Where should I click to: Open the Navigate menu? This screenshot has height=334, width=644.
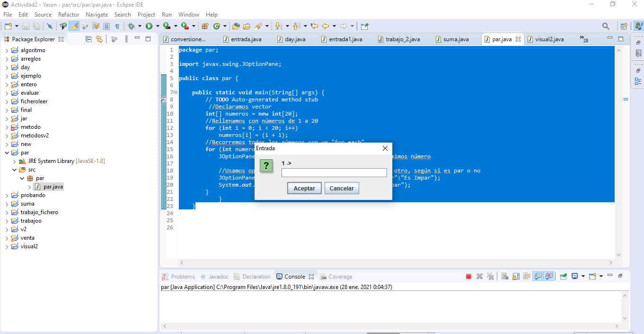click(x=97, y=15)
